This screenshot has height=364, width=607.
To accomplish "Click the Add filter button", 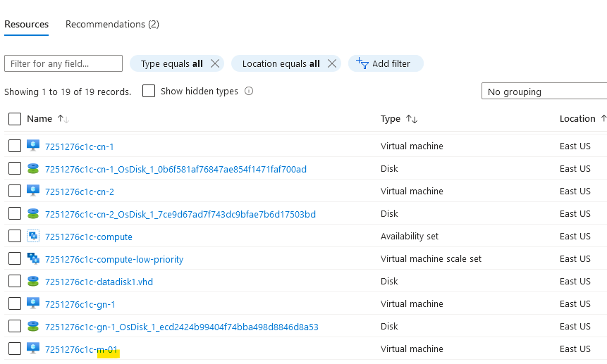I will tap(386, 63).
